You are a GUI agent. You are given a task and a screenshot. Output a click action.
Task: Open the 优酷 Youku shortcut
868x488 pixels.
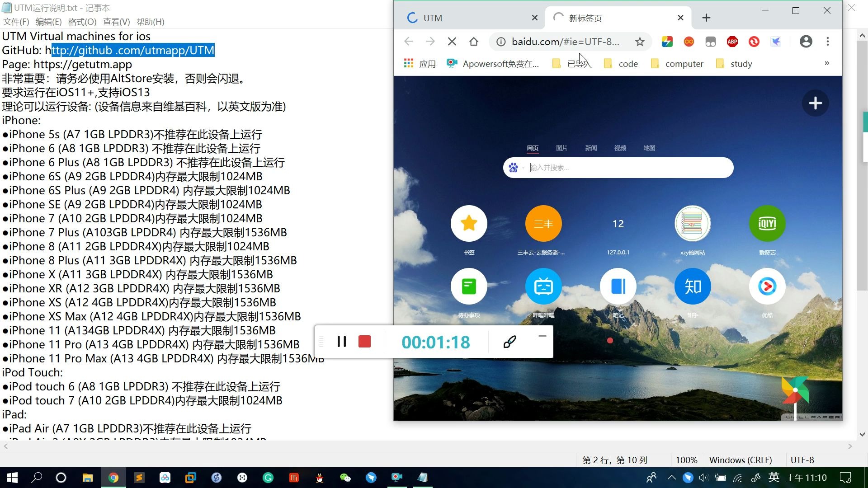tap(767, 286)
